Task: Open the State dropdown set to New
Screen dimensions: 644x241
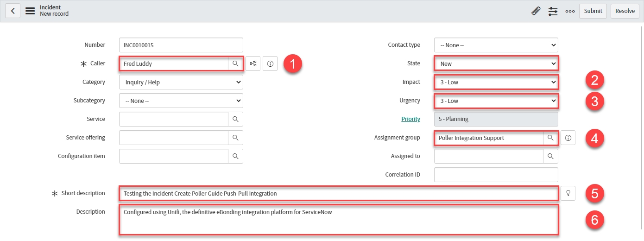Action: (496, 63)
